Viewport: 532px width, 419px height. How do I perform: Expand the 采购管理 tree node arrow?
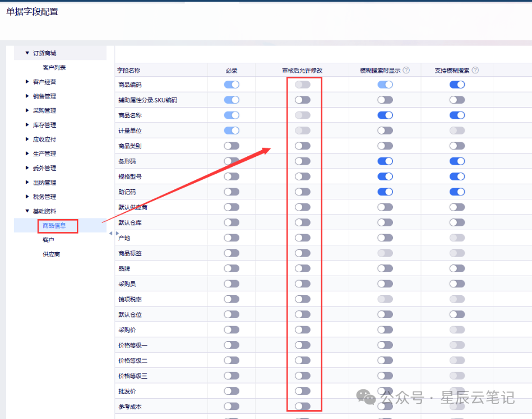[x=27, y=110]
